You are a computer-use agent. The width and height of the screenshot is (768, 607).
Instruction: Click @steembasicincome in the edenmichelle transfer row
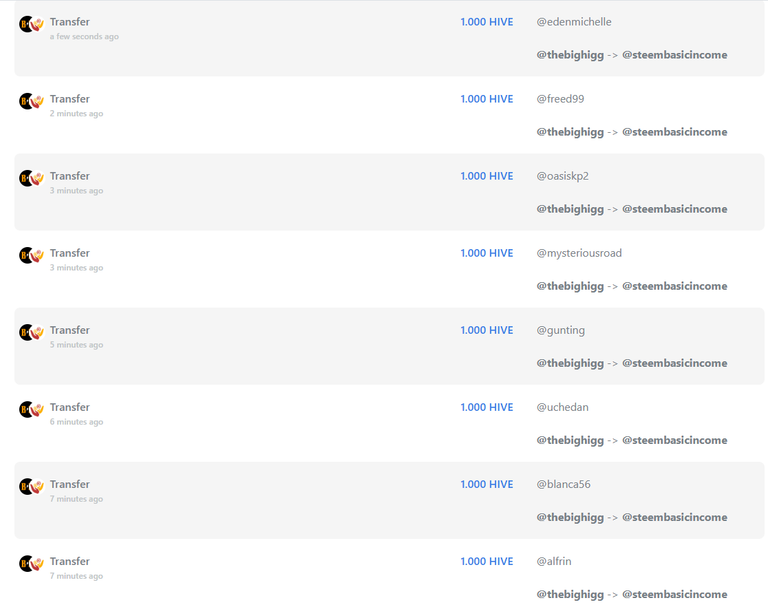click(674, 55)
